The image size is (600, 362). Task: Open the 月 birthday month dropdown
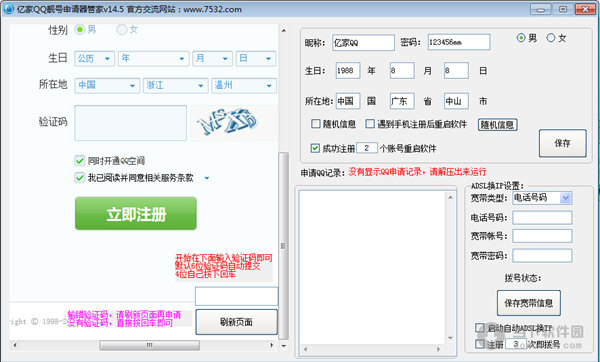point(212,59)
